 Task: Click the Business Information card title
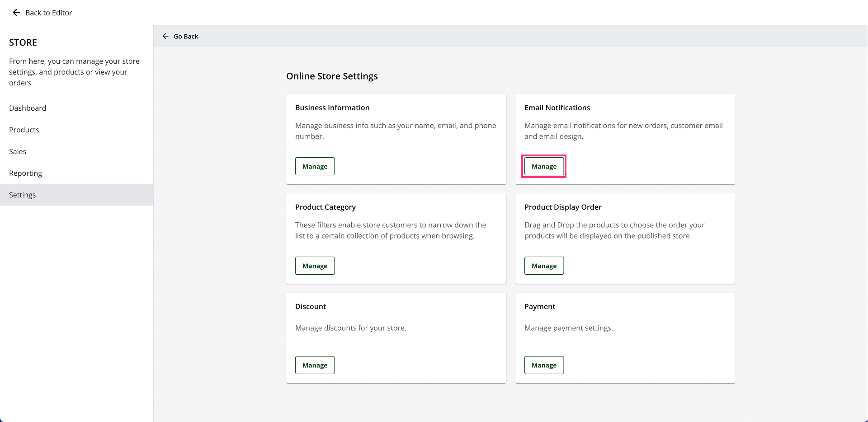332,108
